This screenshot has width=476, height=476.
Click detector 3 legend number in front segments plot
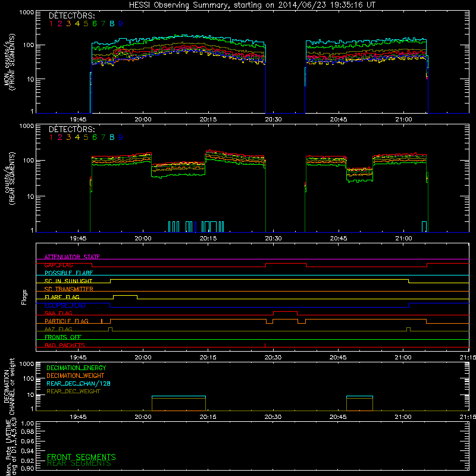click(68, 24)
